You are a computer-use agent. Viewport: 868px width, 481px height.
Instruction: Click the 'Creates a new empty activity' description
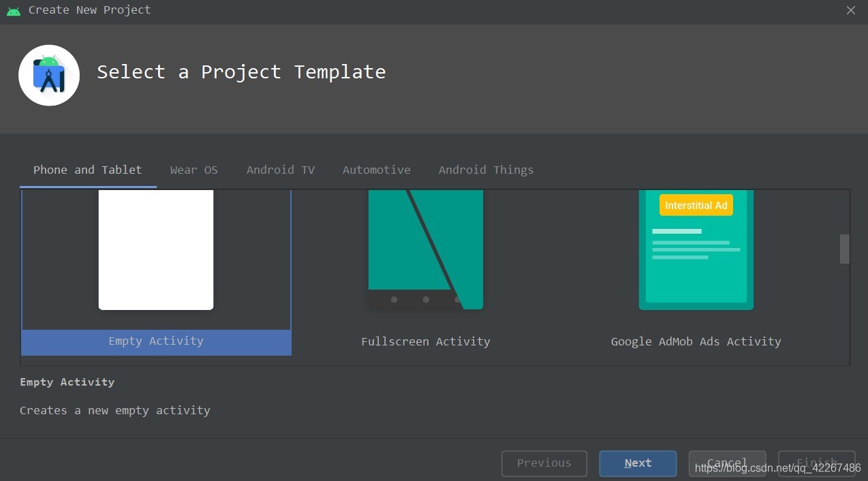[x=115, y=410]
